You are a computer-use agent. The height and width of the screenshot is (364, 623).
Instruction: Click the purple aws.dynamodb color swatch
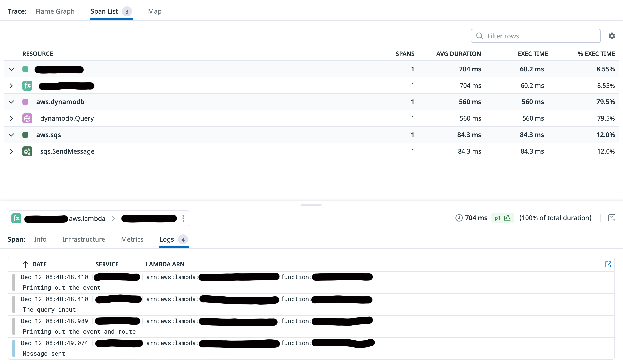[x=25, y=102]
